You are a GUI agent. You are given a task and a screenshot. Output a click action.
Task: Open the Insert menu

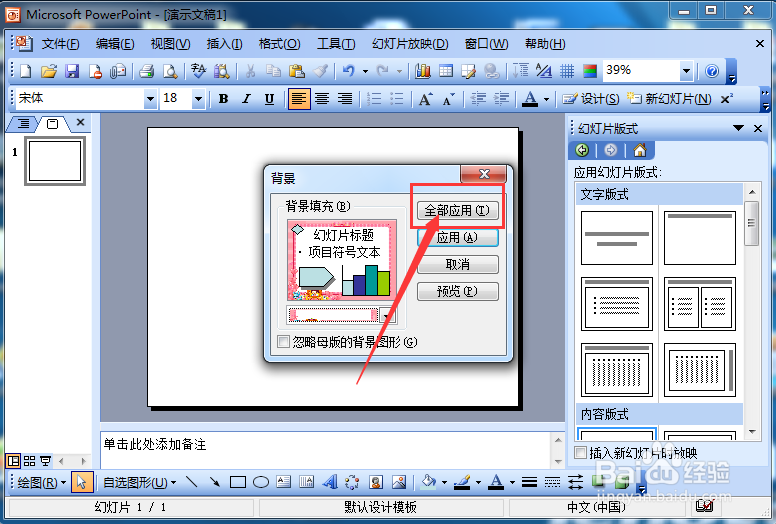click(x=224, y=44)
